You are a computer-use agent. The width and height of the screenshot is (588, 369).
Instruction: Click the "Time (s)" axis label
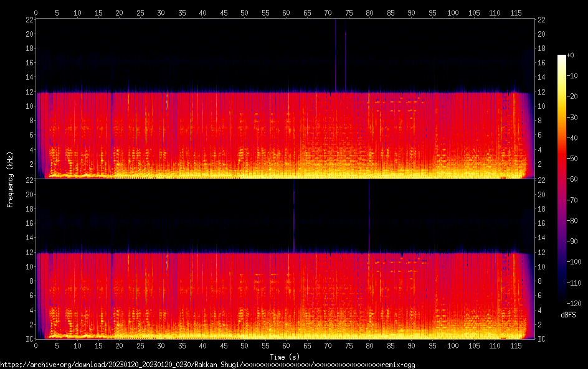point(285,357)
